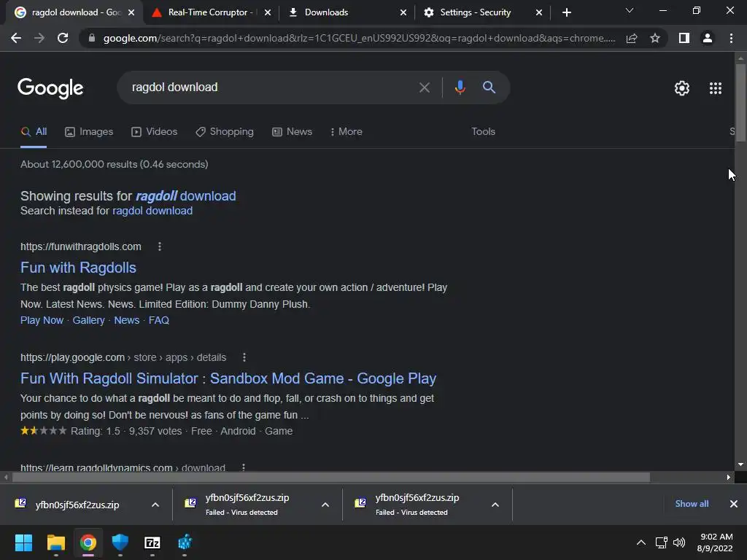Open Chrome three-dot menu
Screen dimensions: 747x560
pos(731,38)
